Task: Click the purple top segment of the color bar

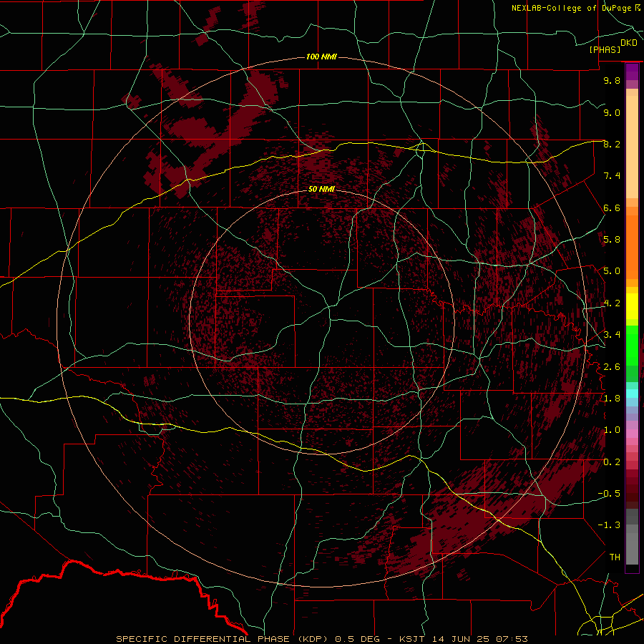Action: tap(632, 72)
